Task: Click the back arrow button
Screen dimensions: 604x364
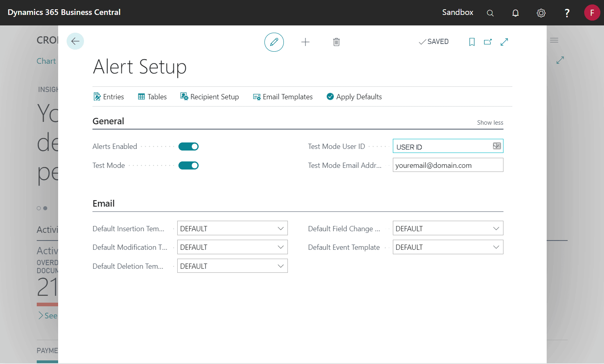Action: 75,41
